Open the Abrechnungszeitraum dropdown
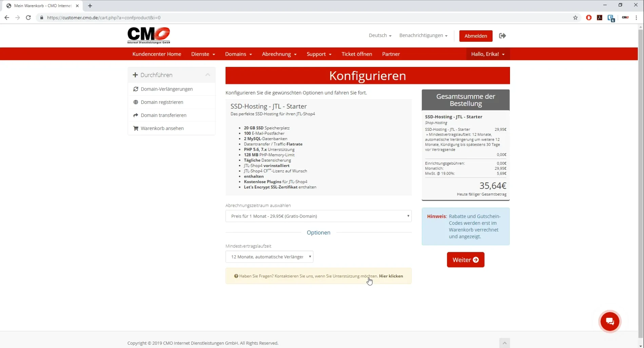The height and width of the screenshot is (348, 644). (x=318, y=216)
